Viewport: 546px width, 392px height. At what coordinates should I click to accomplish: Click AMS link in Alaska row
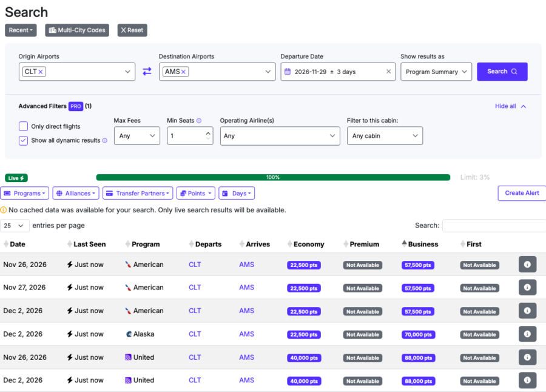point(246,334)
